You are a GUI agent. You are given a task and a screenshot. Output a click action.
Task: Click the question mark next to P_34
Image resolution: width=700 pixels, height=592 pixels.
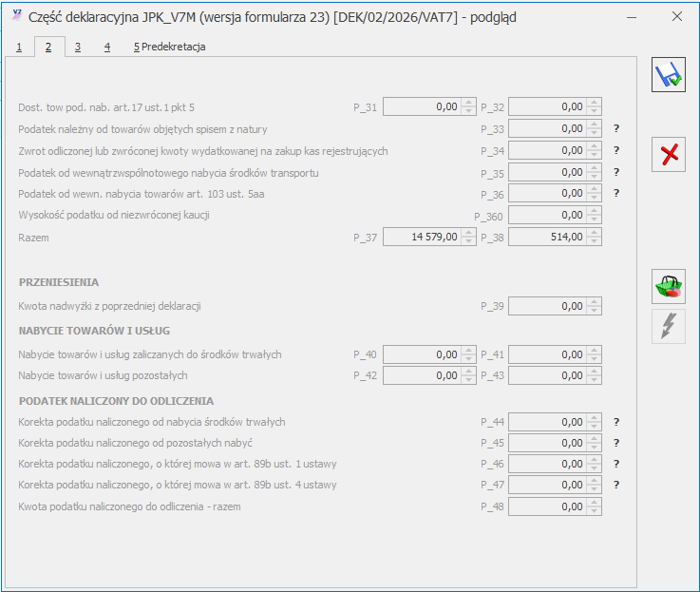616,150
